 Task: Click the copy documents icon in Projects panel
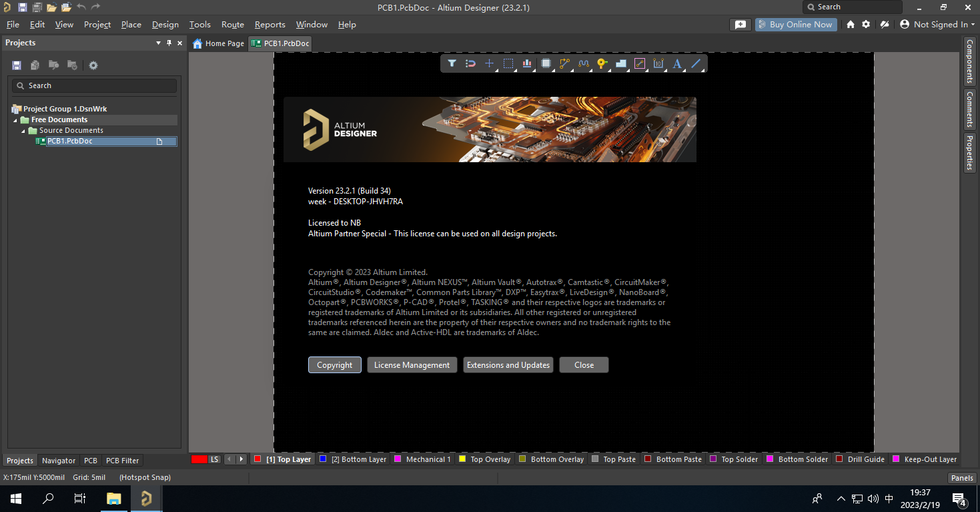point(35,65)
